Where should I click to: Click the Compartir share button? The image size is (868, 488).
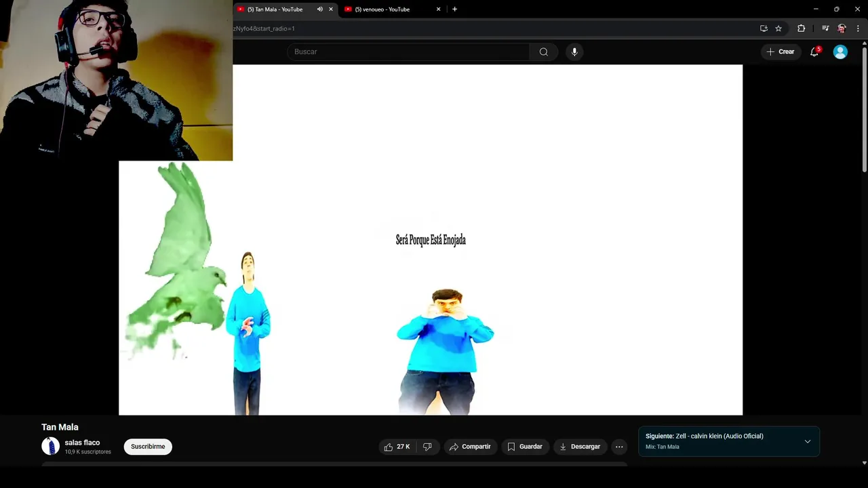470,447
